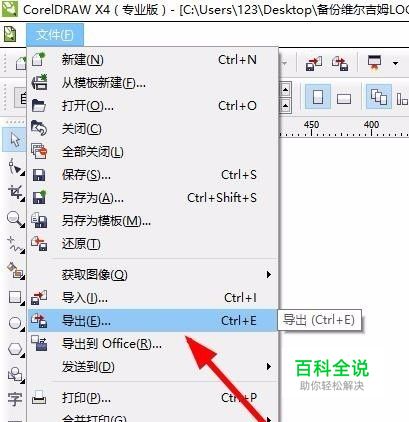
Task: Select the Rectangle tool
Action: click(15, 297)
